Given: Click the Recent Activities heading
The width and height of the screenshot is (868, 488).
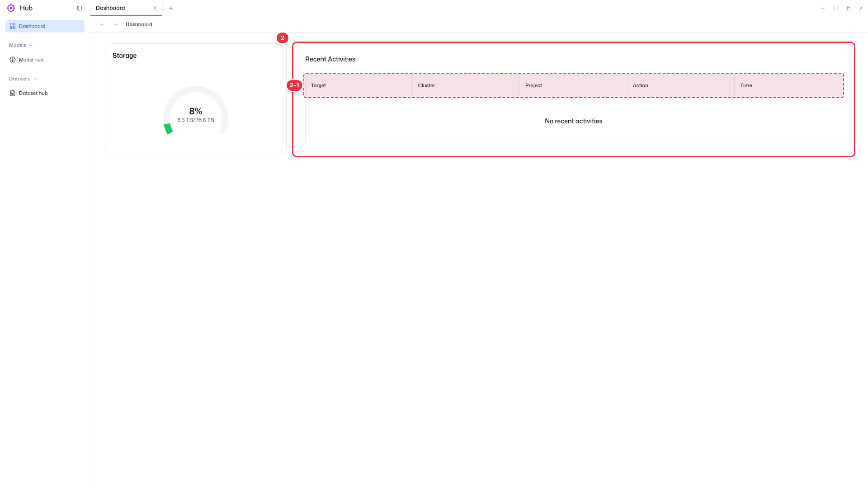Looking at the screenshot, I should click(330, 59).
